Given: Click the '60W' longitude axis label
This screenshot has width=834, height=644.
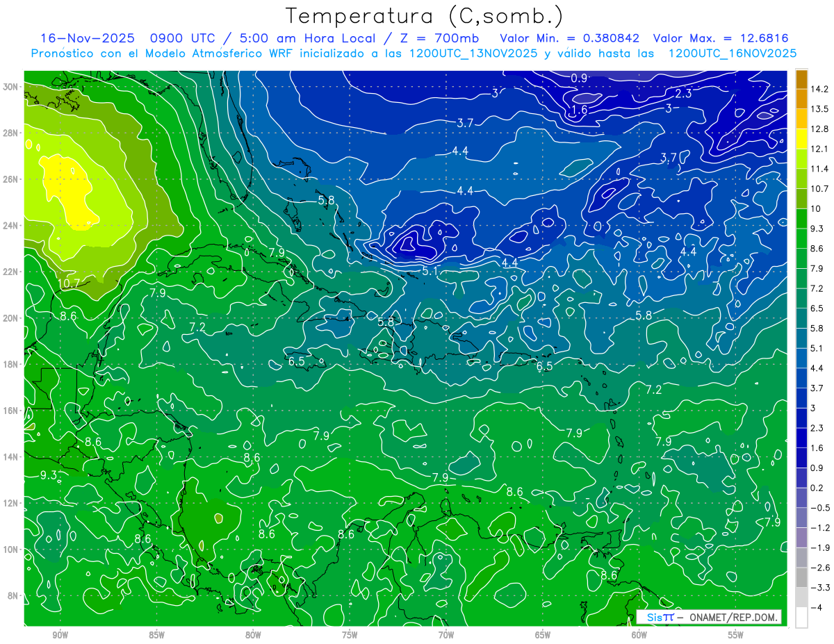Looking at the screenshot, I should tap(639, 635).
